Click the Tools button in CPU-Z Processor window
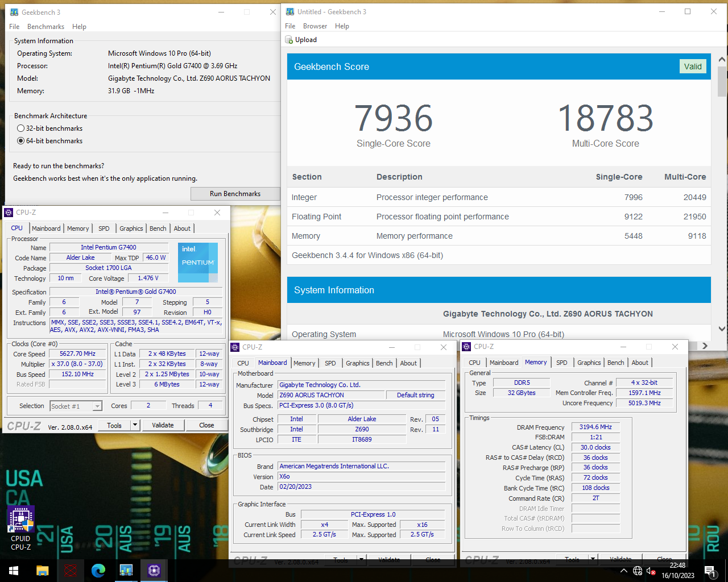Image resolution: width=728 pixels, height=582 pixels. [114, 425]
